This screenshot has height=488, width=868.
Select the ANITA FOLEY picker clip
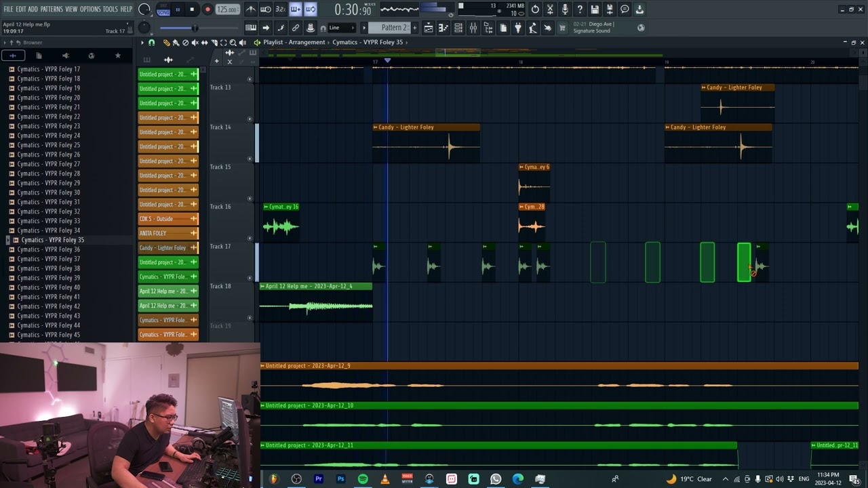point(168,233)
